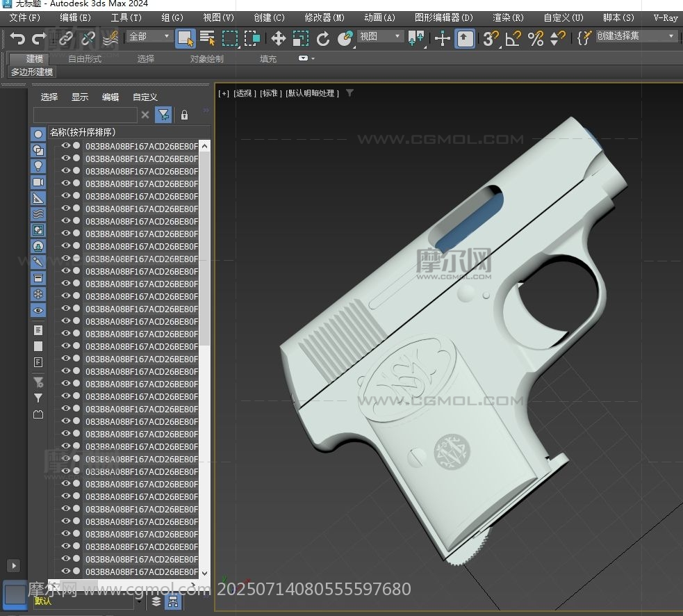Click the Use Pivot Point Center icon
This screenshot has height=616, width=683.
[416, 38]
